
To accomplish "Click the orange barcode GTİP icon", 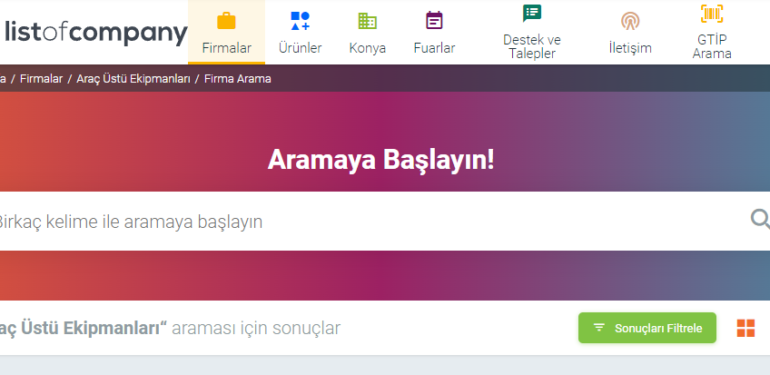I will (712, 14).
